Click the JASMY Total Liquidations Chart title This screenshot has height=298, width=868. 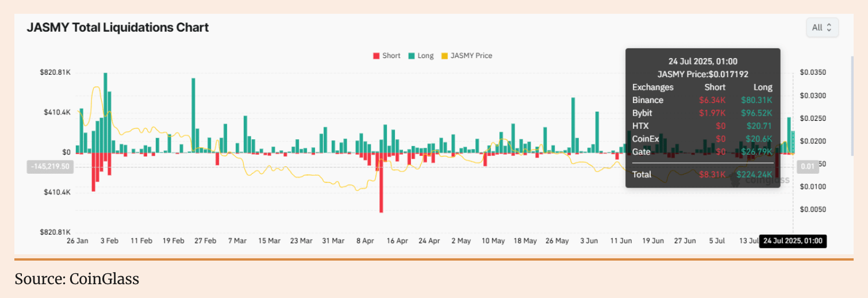[x=117, y=28]
